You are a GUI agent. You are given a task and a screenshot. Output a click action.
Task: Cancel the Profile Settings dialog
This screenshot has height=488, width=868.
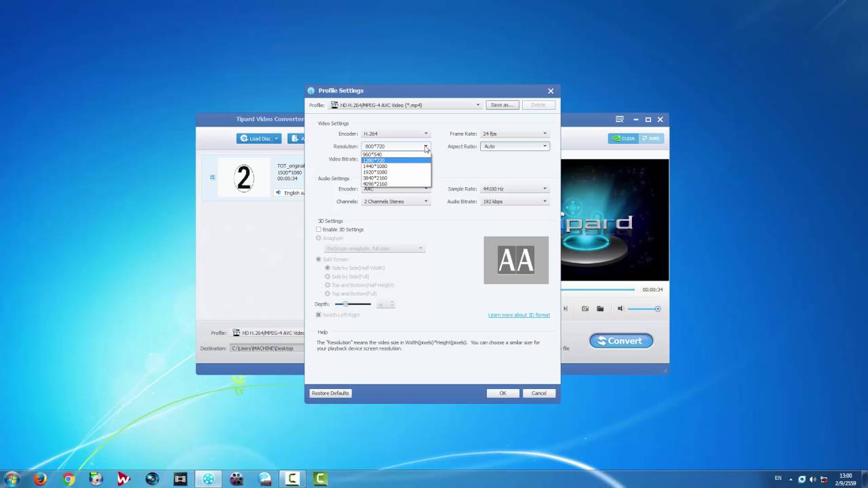[539, 393]
